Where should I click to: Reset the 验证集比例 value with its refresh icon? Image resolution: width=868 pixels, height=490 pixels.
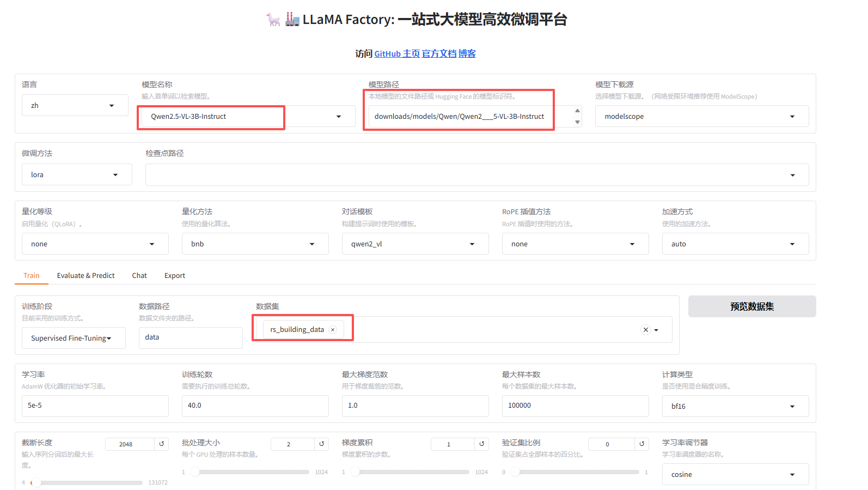coord(641,444)
